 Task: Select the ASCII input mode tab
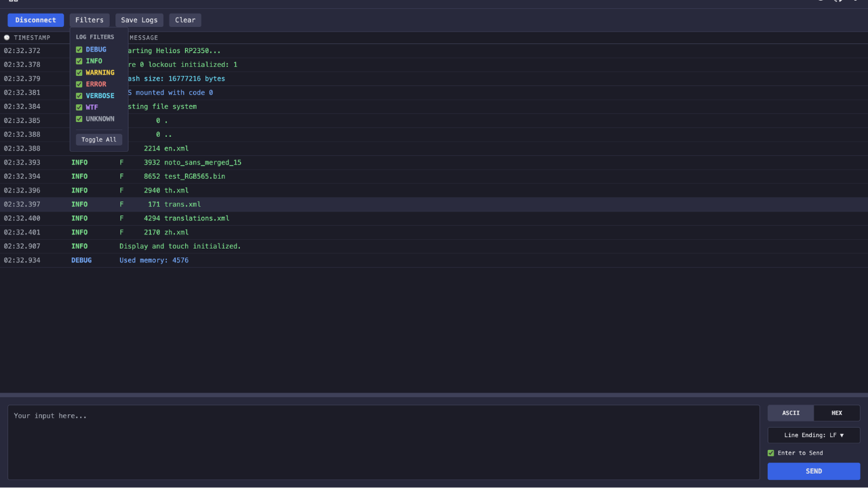tap(791, 413)
